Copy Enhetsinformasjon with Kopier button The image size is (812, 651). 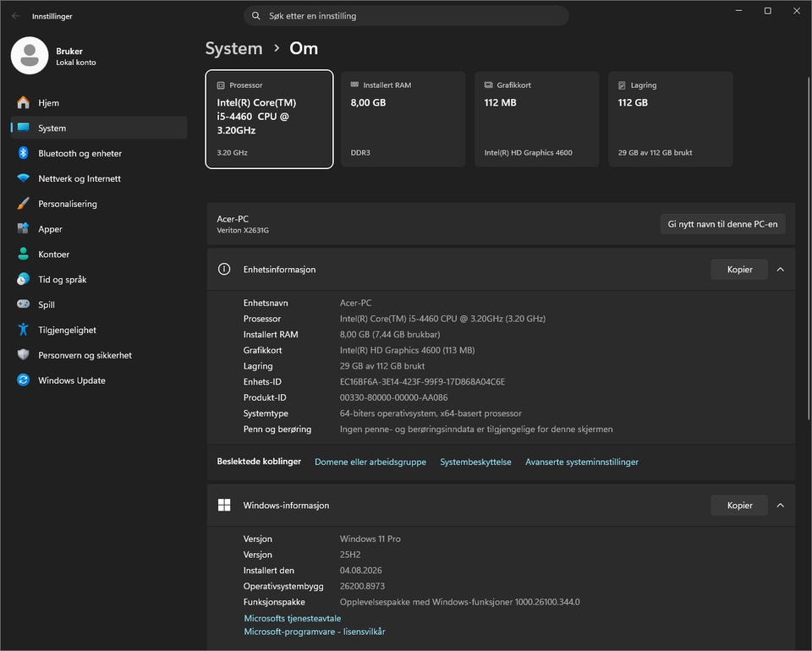pyautogui.click(x=739, y=269)
